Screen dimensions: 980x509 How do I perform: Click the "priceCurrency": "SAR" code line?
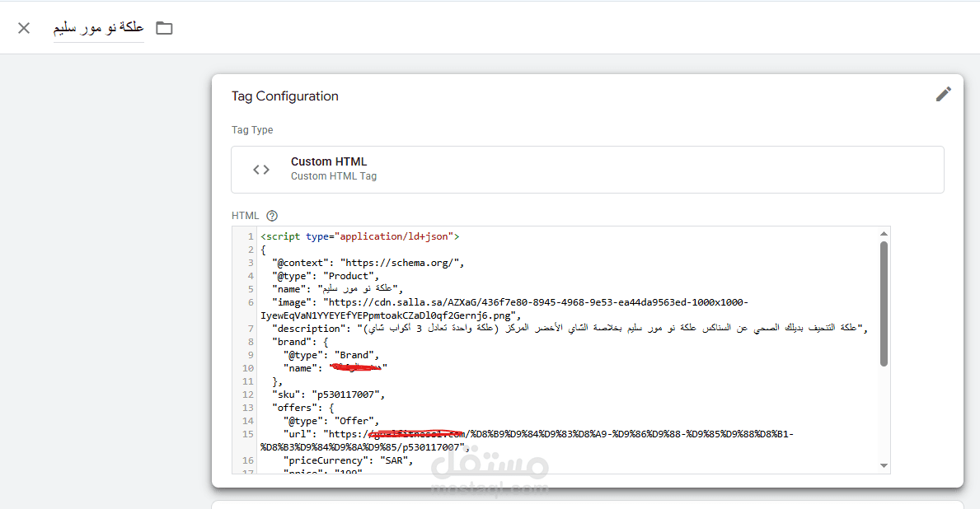[348, 460]
